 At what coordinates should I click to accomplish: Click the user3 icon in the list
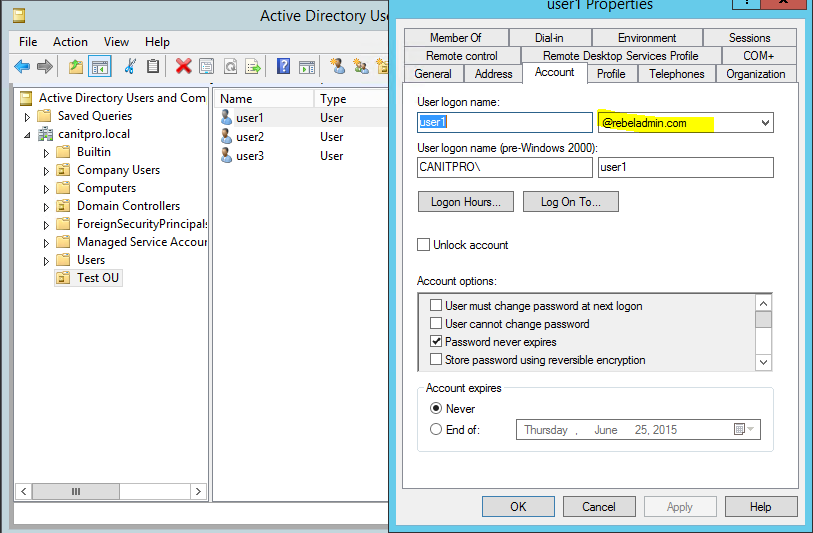(x=226, y=155)
